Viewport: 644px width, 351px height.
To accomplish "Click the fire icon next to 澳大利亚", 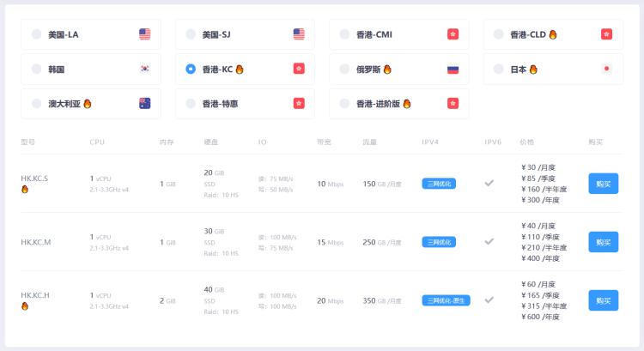I will point(87,104).
